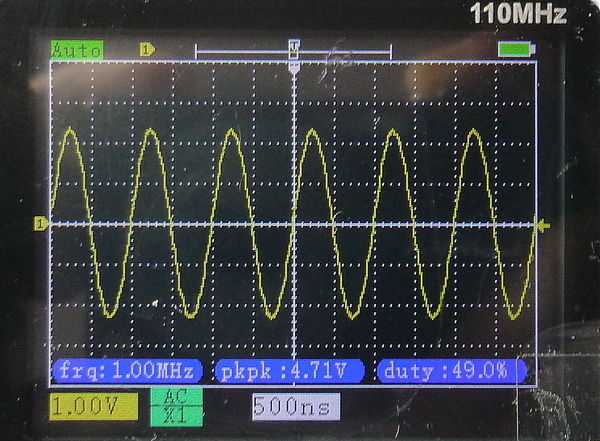600x441 pixels.
Task: Select the channel 1 ground marker on the left edge
Action: [x=41, y=224]
